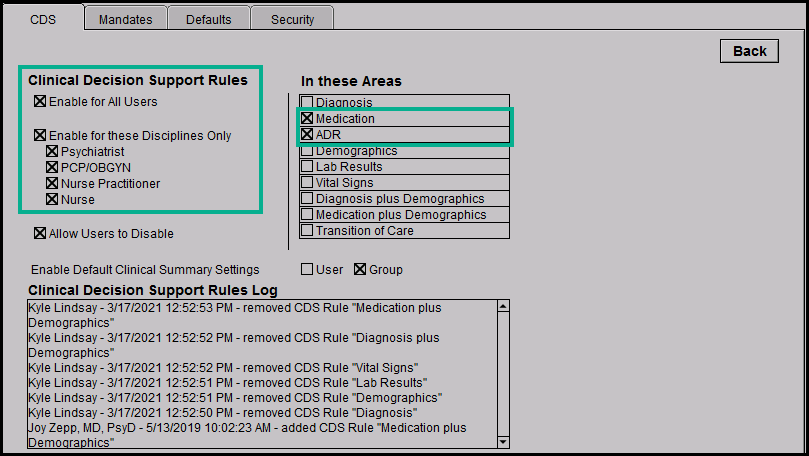This screenshot has width=809, height=456.
Task: Check the User clinical summary option
Action: coord(308,270)
